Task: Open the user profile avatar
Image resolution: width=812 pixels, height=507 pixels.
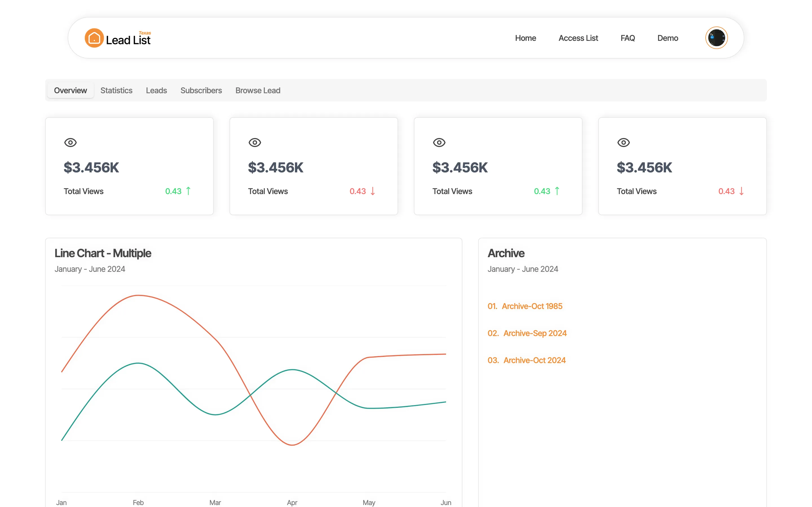Action: (716, 38)
